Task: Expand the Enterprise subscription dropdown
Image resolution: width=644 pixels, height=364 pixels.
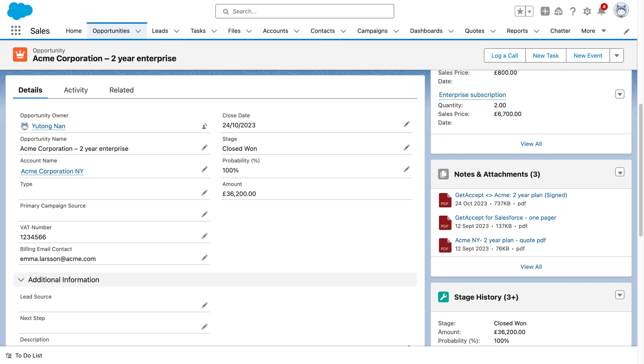Action: click(x=620, y=95)
